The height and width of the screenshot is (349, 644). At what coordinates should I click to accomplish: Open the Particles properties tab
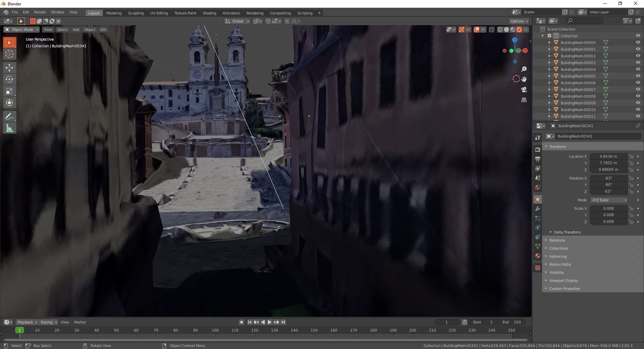[x=538, y=218]
